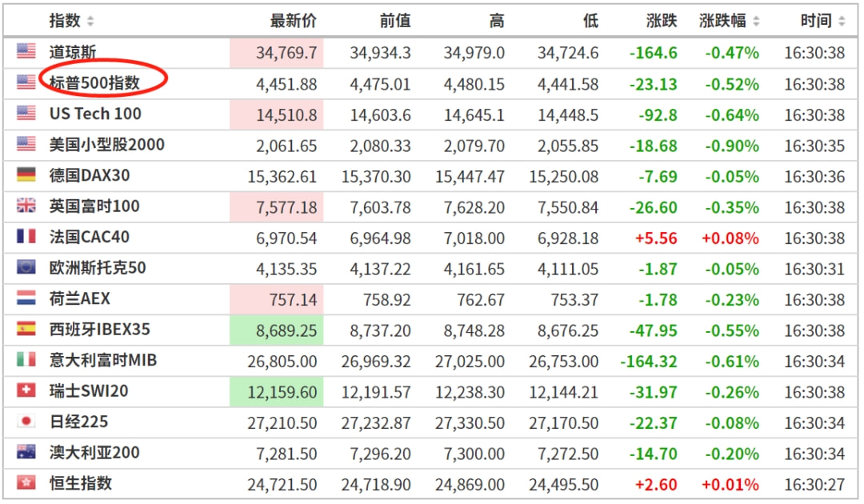Select the highlighted price 757.14

coord(293,300)
